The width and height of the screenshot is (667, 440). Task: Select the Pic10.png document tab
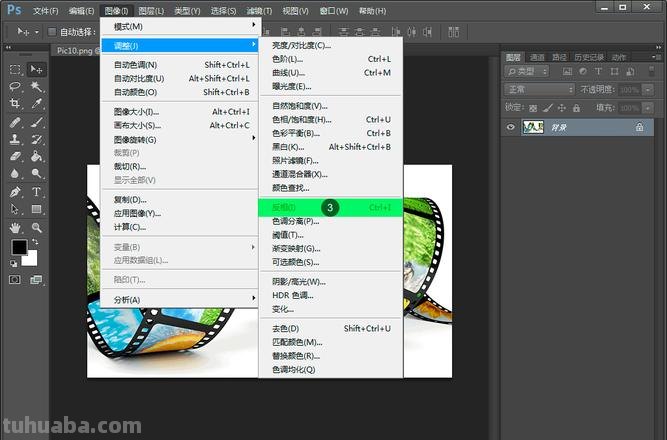tap(75, 51)
